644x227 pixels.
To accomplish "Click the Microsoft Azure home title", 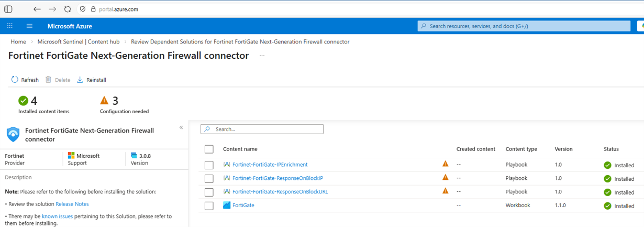I will coord(70,26).
